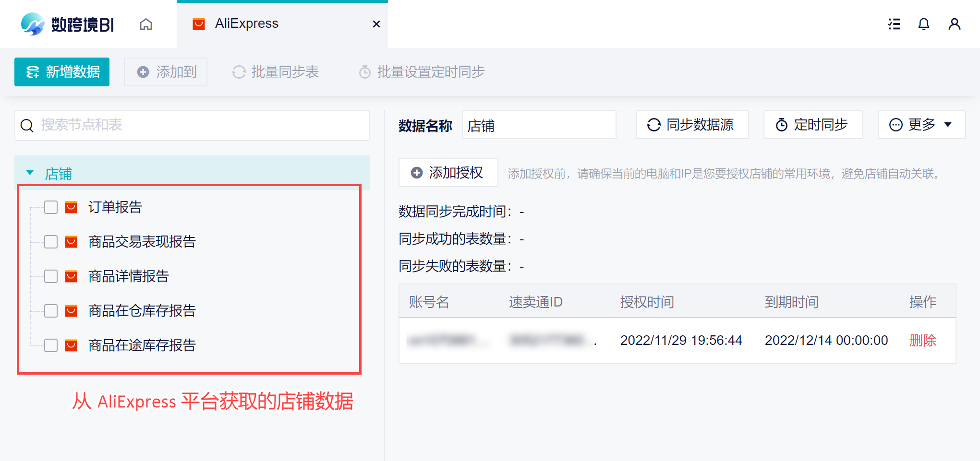Select the 商品交易表现报告 table name
Screen dimensions: 980x461
point(142,242)
